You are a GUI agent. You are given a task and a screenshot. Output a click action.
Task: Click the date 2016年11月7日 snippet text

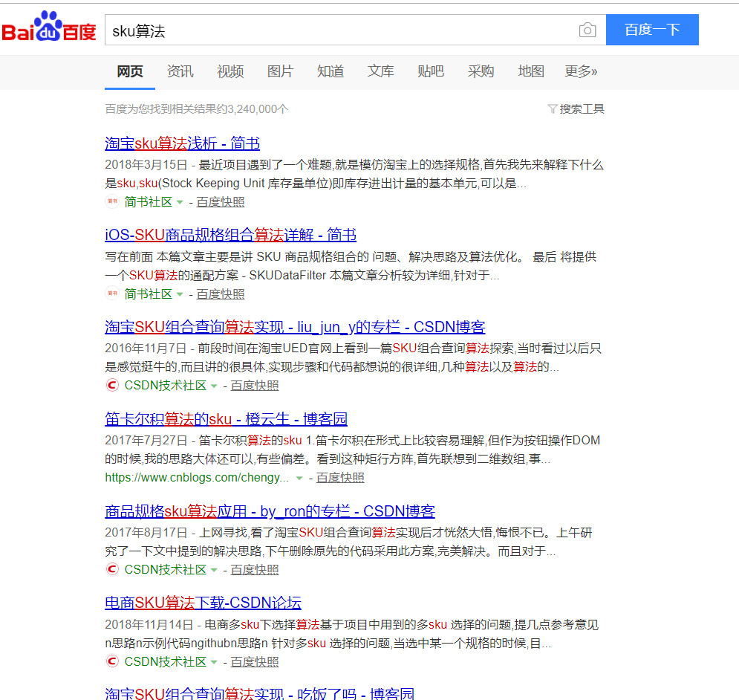tap(146, 348)
